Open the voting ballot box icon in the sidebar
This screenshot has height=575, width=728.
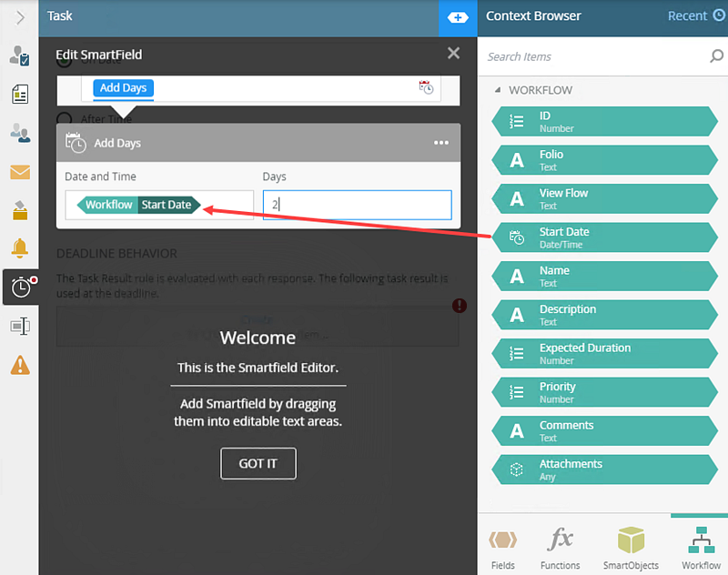point(20,210)
